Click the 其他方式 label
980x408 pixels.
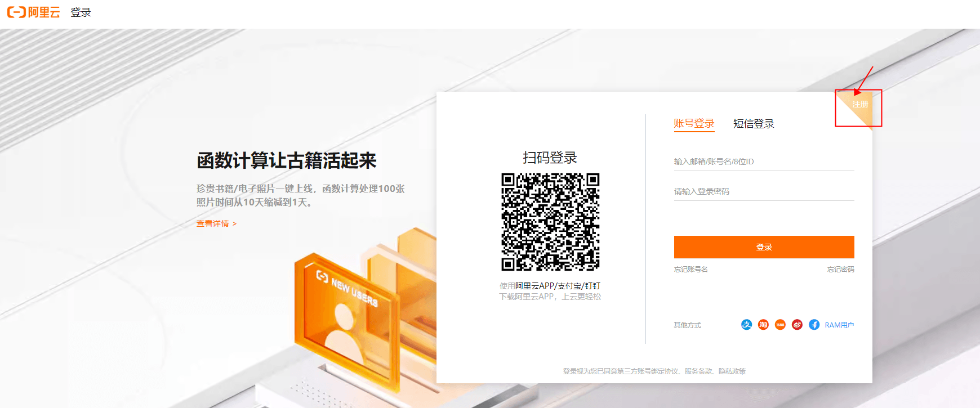[x=687, y=325]
